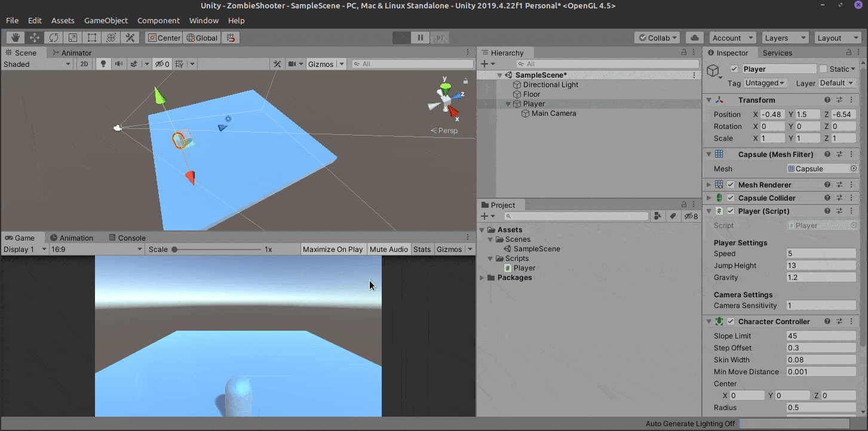Switch to the Services tab
The image size is (868, 431).
point(777,53)
